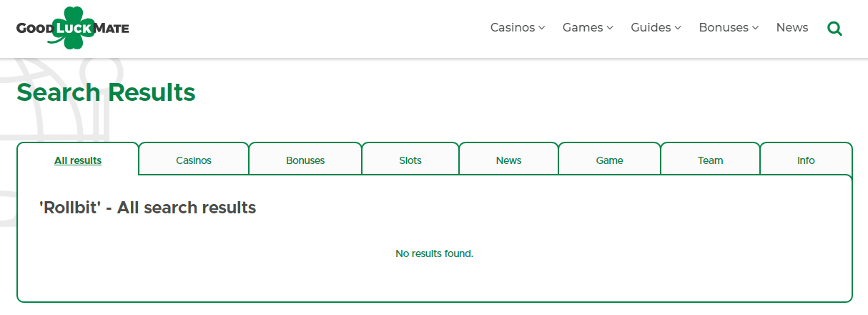Expand the Games dropdown chevron

coord(610,28)
